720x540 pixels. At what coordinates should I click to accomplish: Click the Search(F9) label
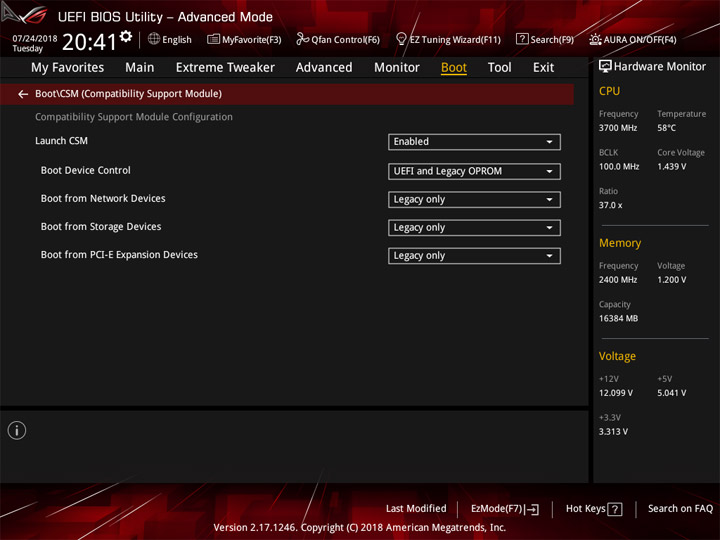point(552,40)
